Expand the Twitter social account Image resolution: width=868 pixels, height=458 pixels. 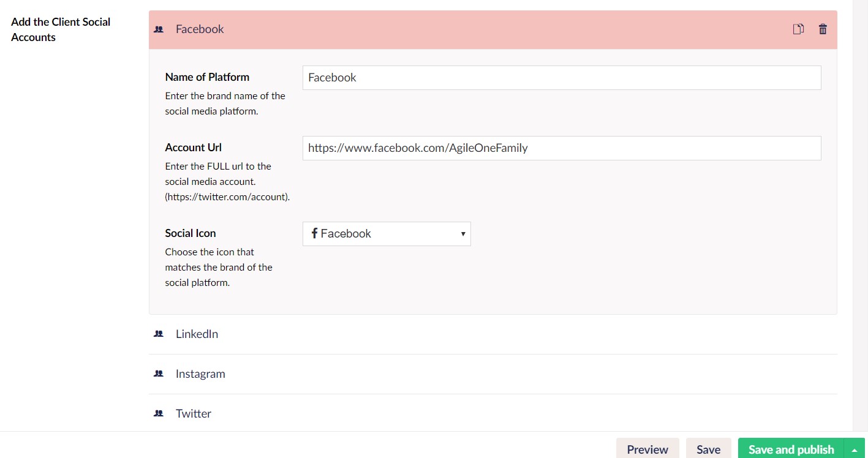492,413
